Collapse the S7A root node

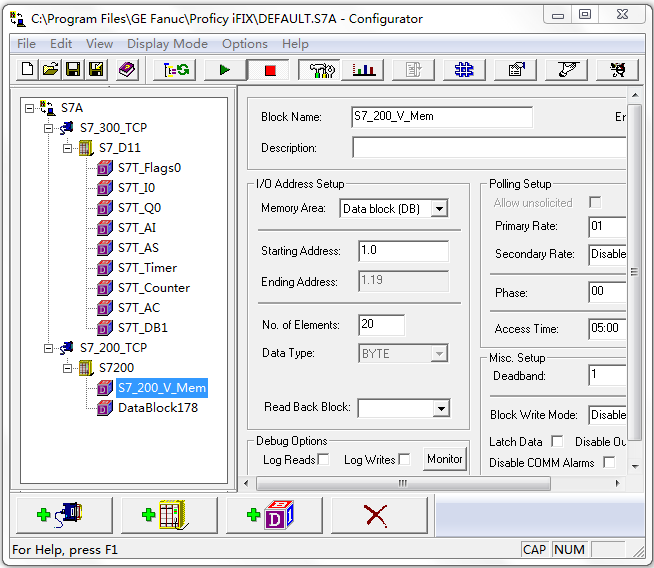(x=29, y=108)
